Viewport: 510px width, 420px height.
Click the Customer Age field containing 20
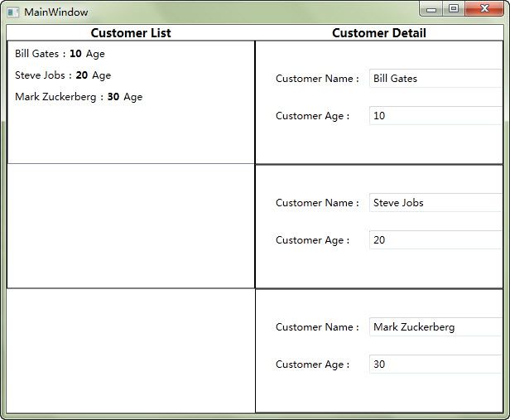[x=435, y=239]
